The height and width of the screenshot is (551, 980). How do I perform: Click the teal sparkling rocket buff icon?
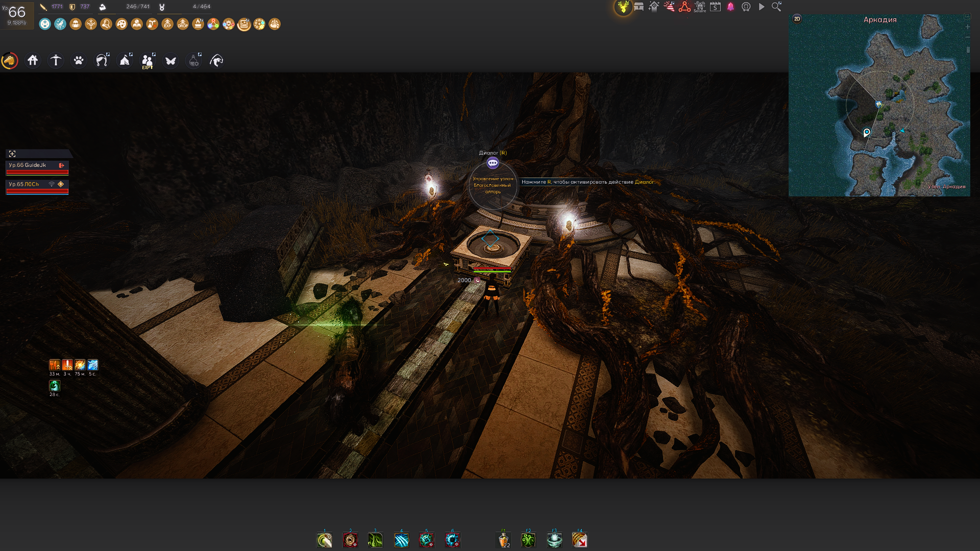coord(60,24)
